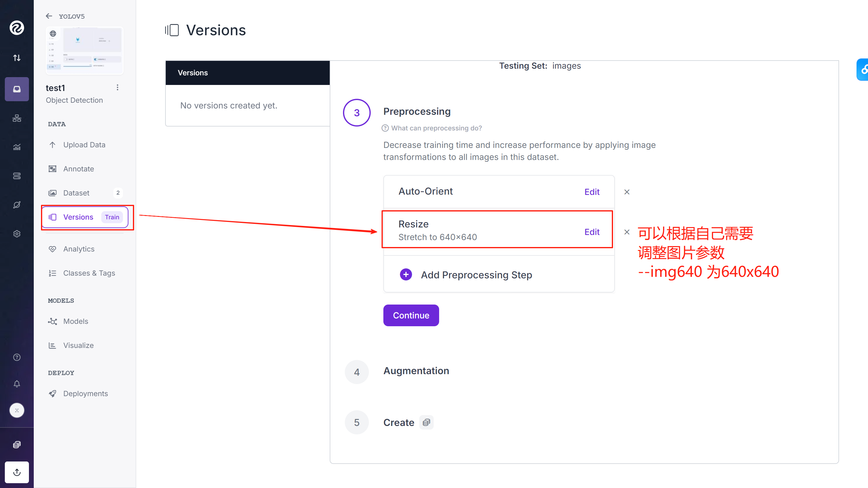This screenshot has width=868, height=488.
Task: Click the Roboflow logo icon
Action: coord(17,28)
